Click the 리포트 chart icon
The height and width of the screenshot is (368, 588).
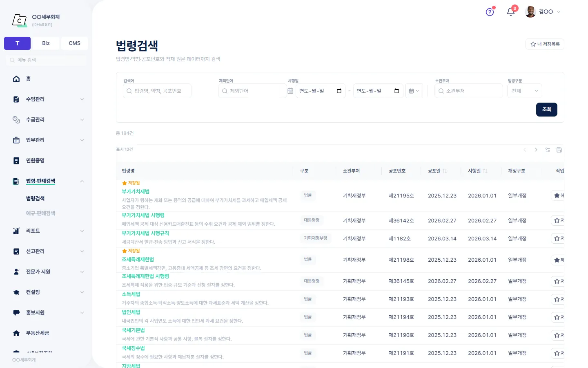(16, 231)
